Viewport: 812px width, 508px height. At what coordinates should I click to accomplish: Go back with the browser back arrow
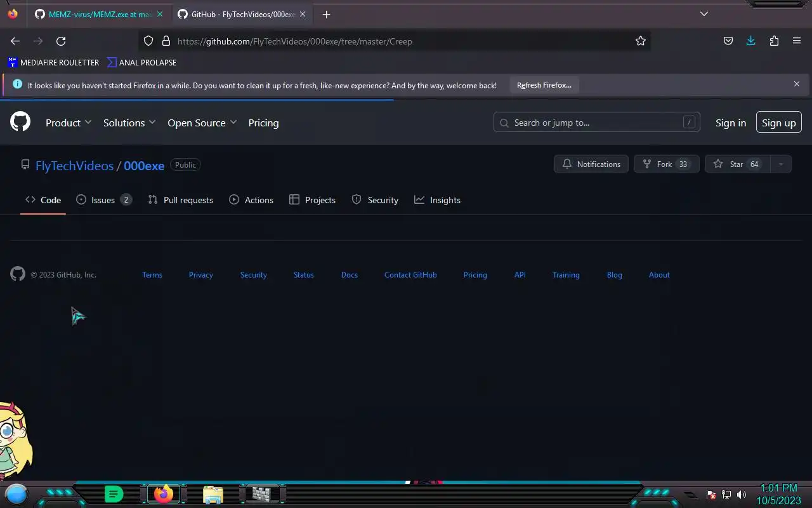(x=15, y=41)
